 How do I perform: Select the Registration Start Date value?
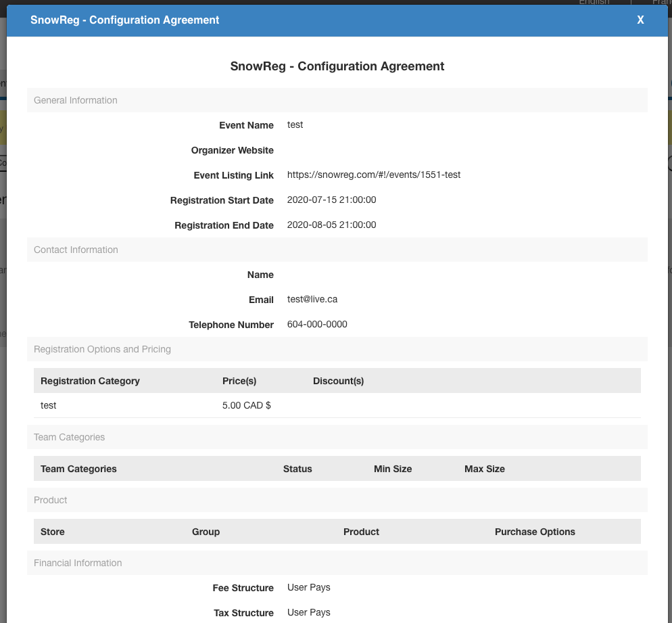(x=331, y=200)
